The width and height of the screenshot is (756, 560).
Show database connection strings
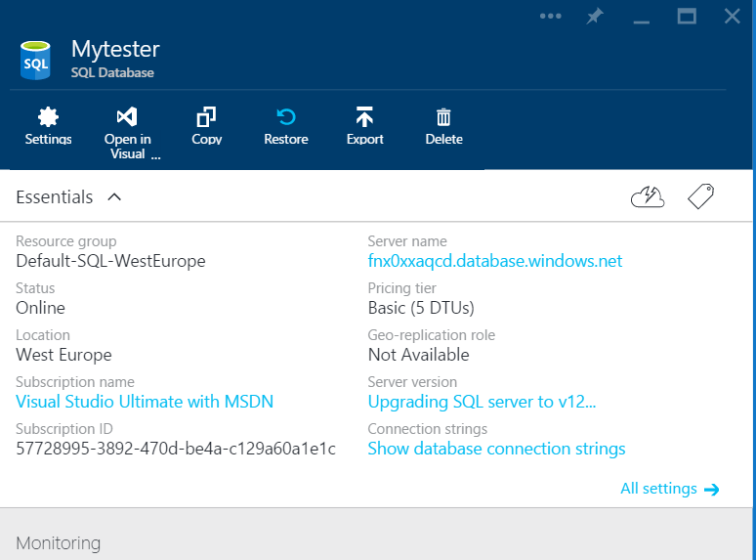pyautogui.click(x=496, y=449)
